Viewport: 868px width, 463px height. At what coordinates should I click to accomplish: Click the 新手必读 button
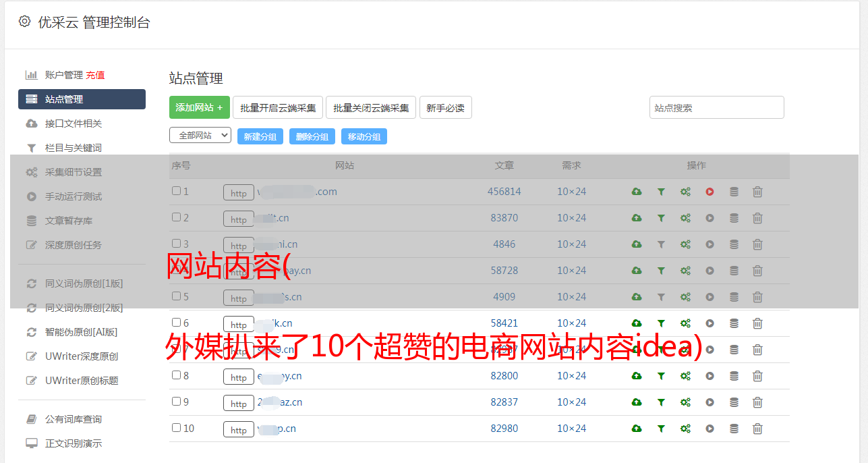tap(445, 107)
